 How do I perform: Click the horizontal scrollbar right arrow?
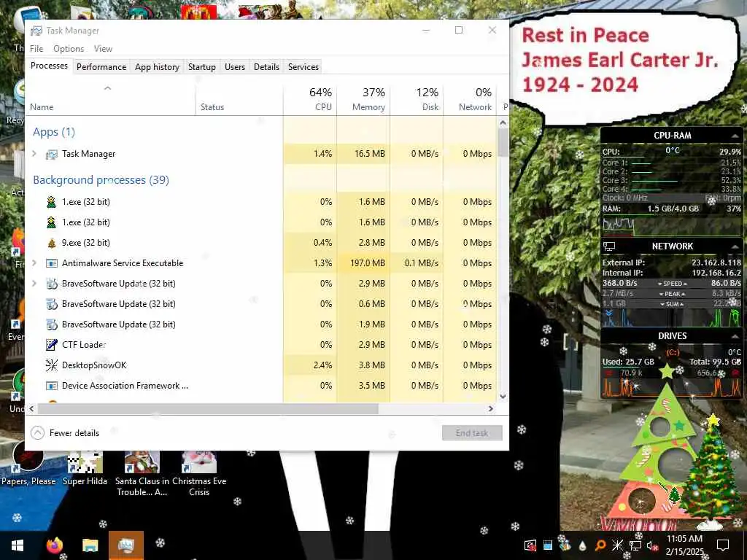tap(491, 408)
